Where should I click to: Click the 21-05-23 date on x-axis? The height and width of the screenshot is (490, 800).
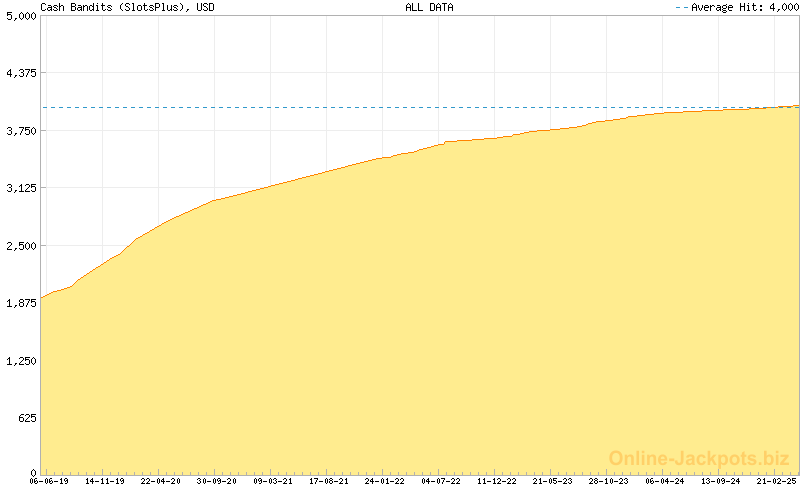(553, 481)
